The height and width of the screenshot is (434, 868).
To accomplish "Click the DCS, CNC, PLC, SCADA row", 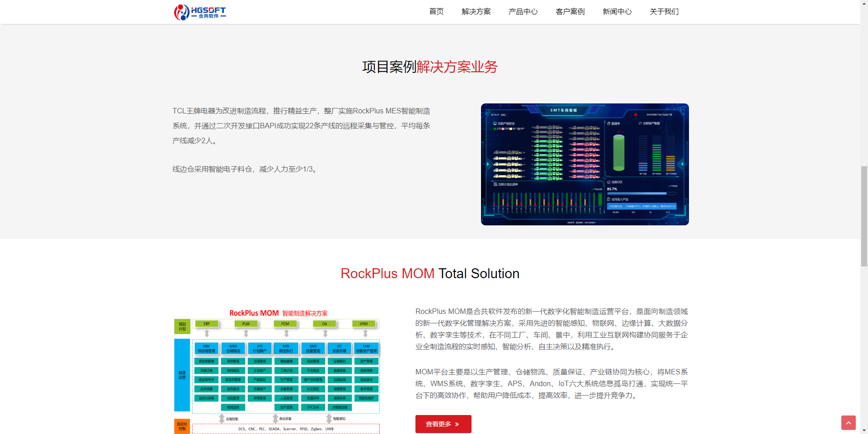I will coord(286,429).
